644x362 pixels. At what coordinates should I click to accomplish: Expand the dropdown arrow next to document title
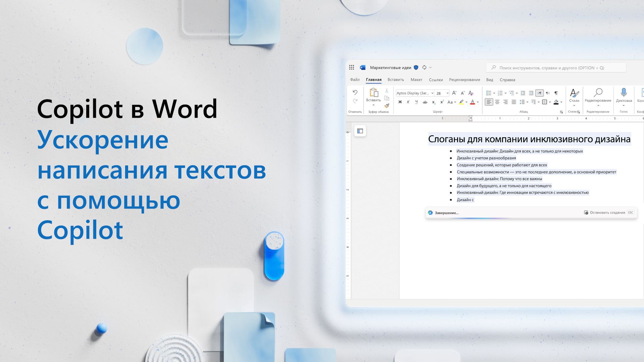pos(430,68)
